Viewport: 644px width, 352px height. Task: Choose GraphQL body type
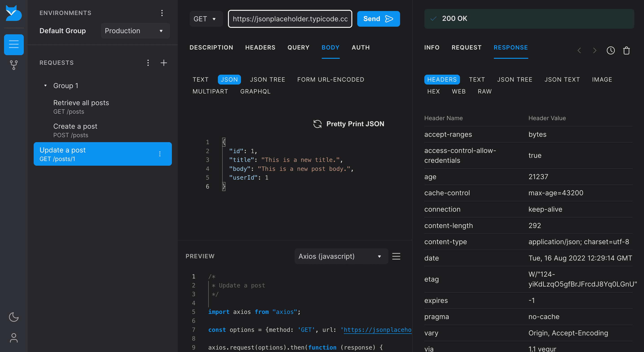pyautogui.click(x=255, y=91)
